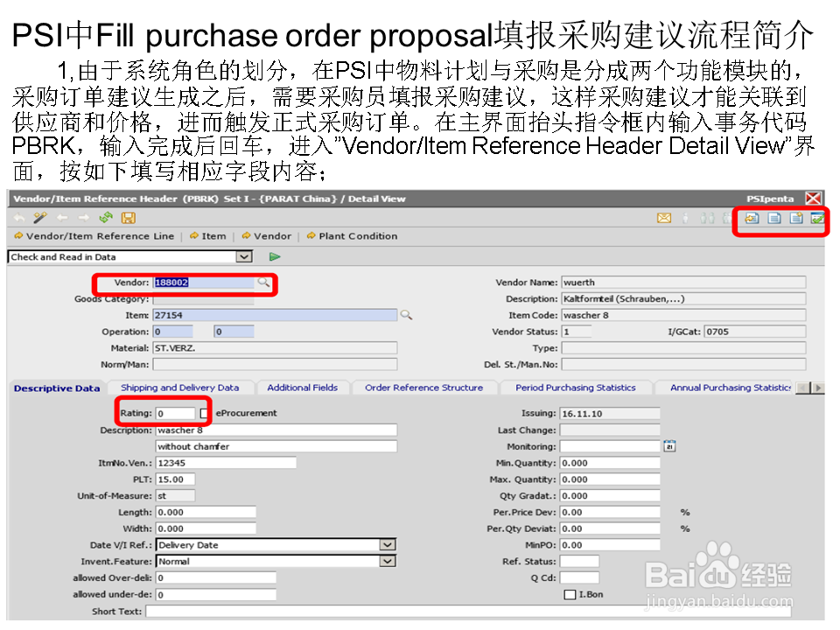The width and height of the screenshot is (840, 630).
Task: Click the Save (diskette) icon in toolbar
Action: point(129,218)
